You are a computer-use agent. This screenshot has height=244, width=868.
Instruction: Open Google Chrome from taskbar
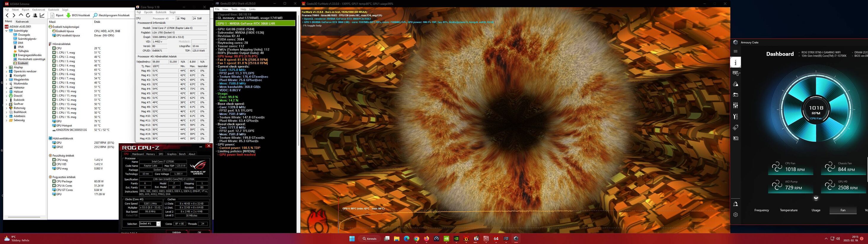[x=417, y=239]
